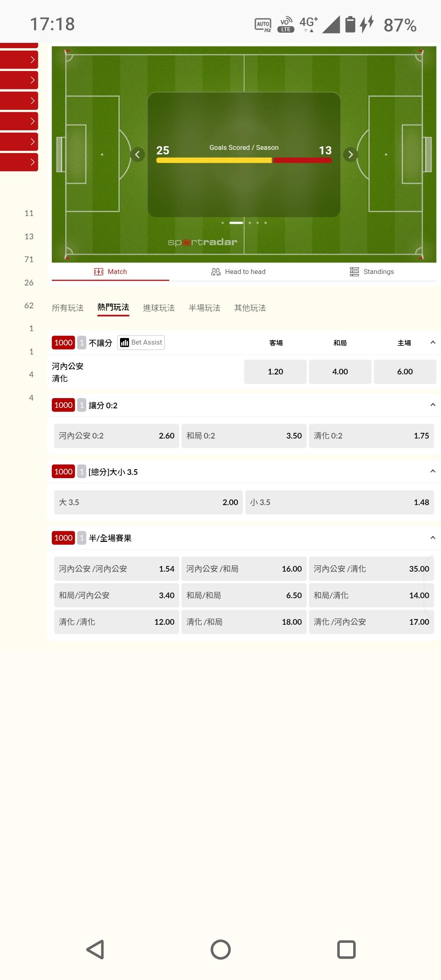Choose 清化 0:2 handicap at 1.75
Viewport: 441px width, 980px height.
(371, 436)
